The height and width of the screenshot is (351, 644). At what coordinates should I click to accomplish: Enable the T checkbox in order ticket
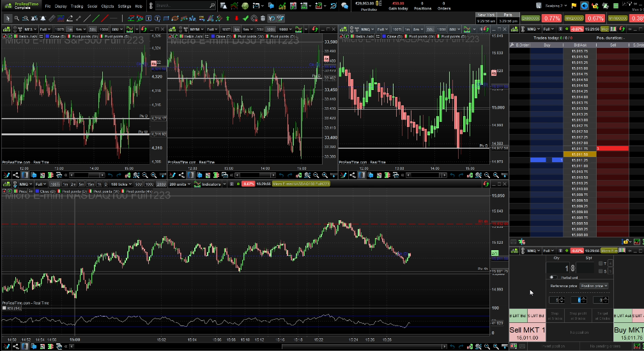click(x=601, y=263)
